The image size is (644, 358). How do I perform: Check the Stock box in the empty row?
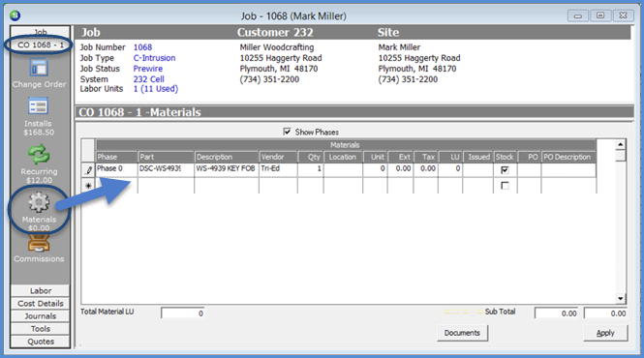pyautogui.click(x=505, y=186)
